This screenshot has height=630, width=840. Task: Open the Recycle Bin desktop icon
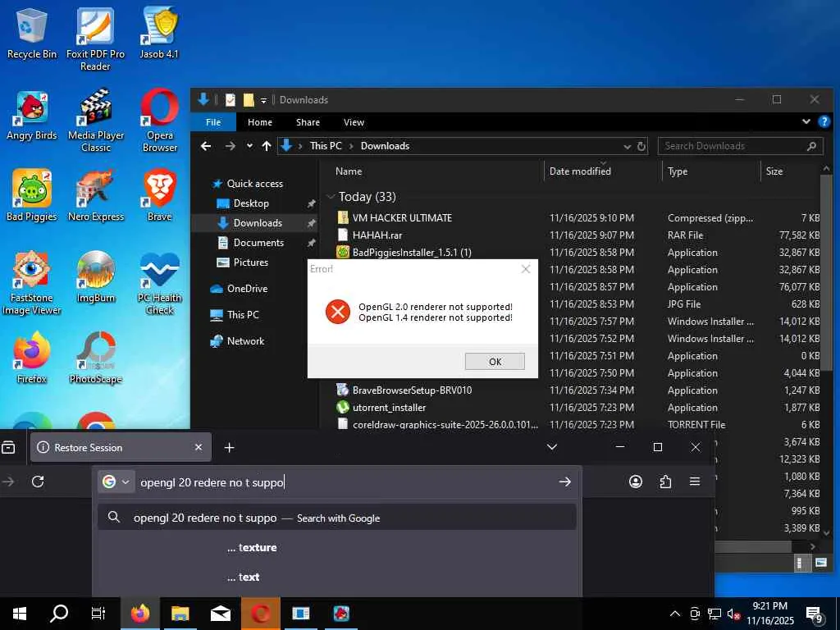(32, 34)
